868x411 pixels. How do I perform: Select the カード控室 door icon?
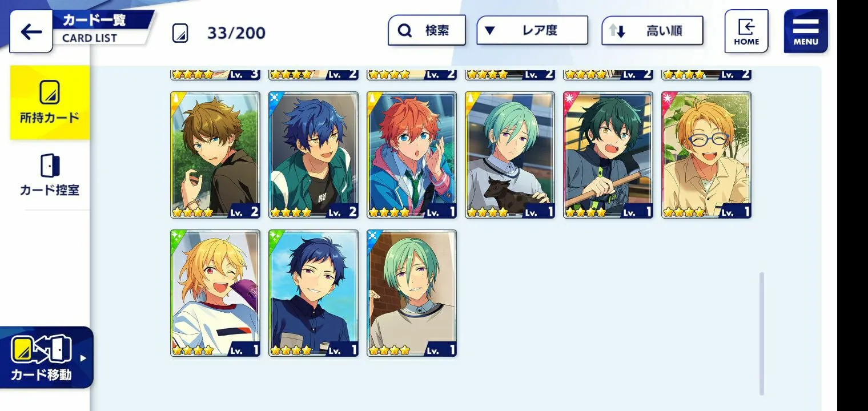click(x=50, y=166)
